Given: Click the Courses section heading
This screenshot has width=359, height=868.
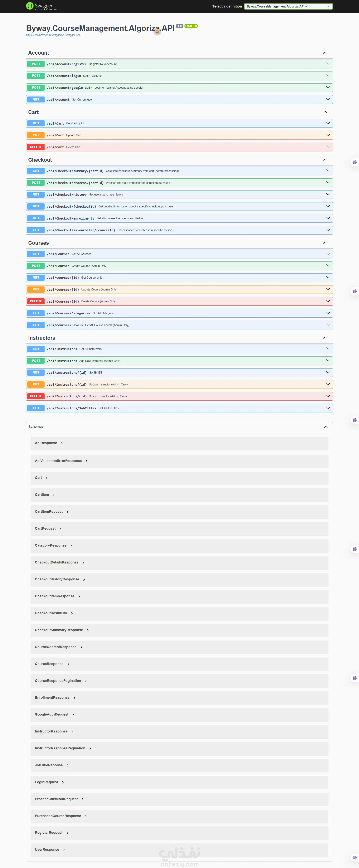Looking at the screenshot, I should pos(38,243).
